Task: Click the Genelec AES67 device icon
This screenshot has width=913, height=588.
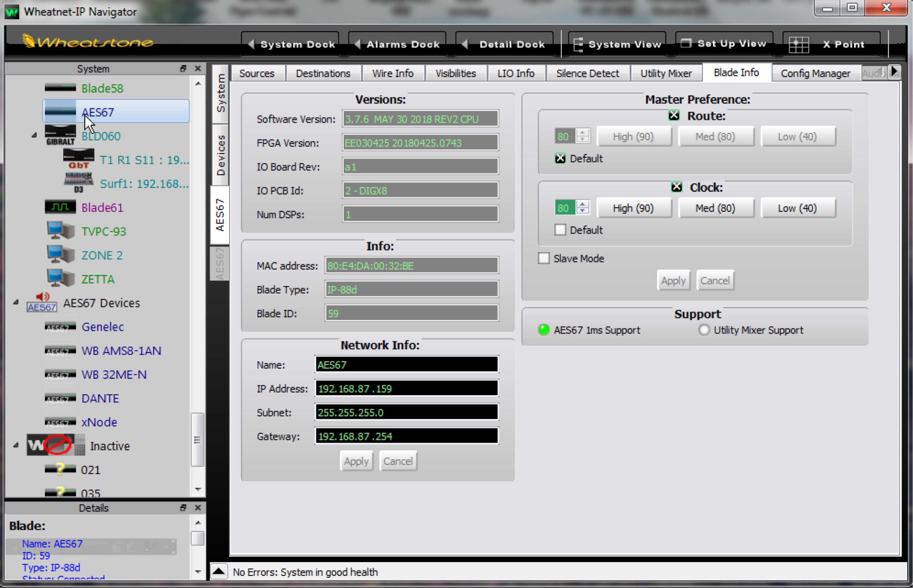Action: click(60, 327)
